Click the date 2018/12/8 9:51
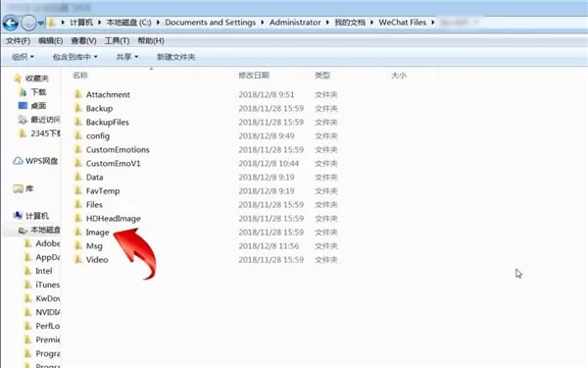 tap(267, 94)
